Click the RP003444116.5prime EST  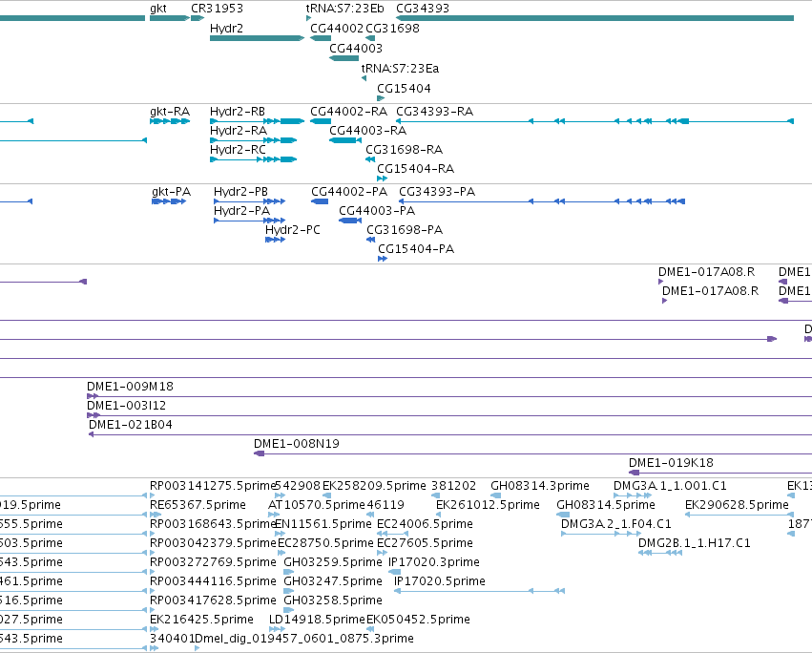point(153,591)
